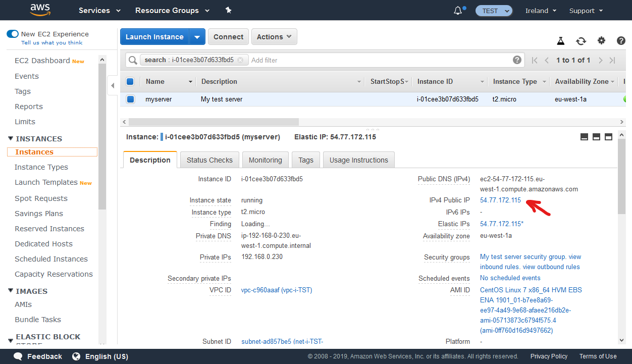Open the vpc-c960aaaf VPC link
The height and width of the screenshot is (364, 632).
tap(277, 290)
